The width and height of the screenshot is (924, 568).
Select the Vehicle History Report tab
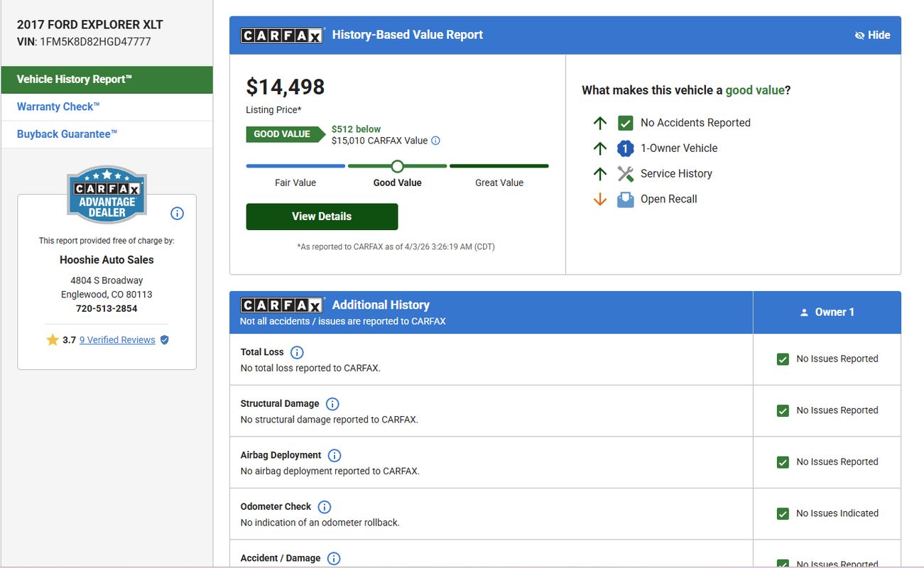coord(107,80)
